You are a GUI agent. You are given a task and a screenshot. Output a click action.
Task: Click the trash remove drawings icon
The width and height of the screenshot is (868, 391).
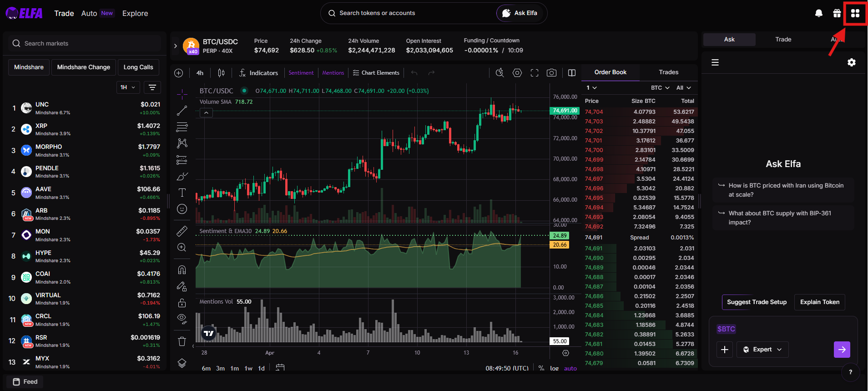pyautogui.click(x=182, y=341)
